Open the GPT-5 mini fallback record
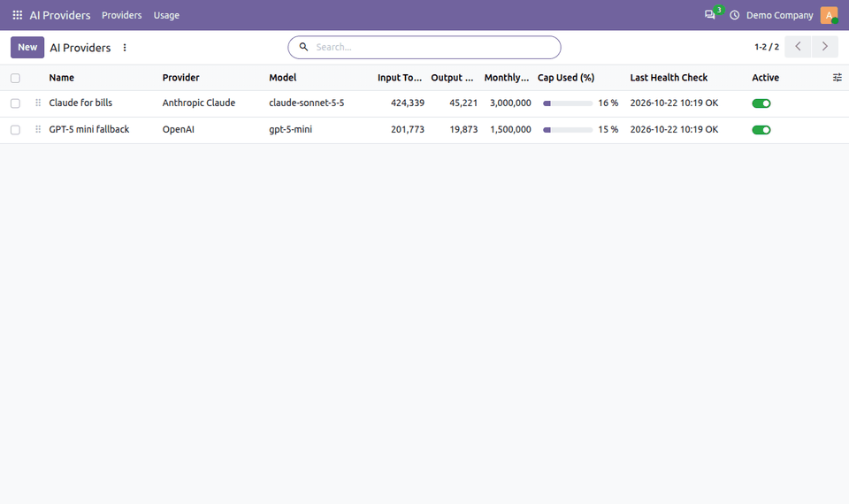Viewport: 849px width, 504px height. coord(89,129)
